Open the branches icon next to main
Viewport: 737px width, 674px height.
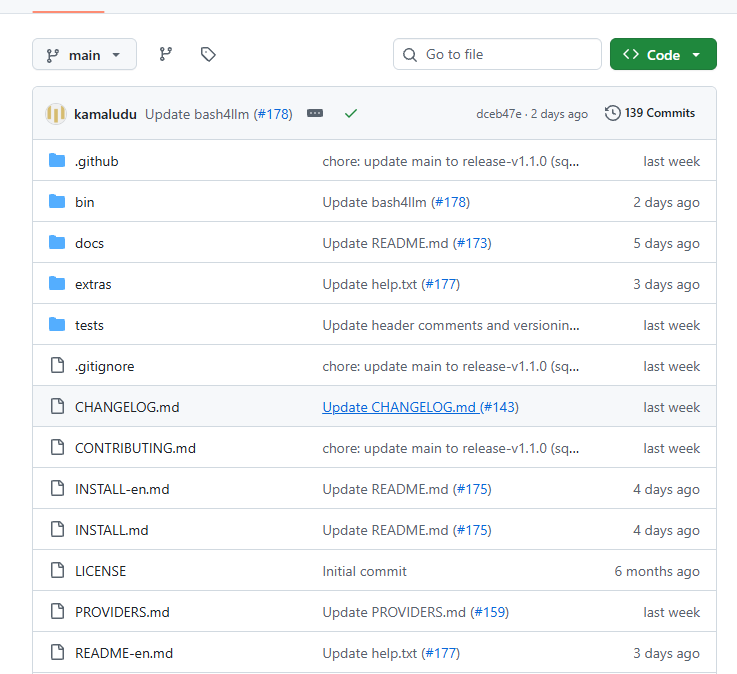tap(165, 55)
